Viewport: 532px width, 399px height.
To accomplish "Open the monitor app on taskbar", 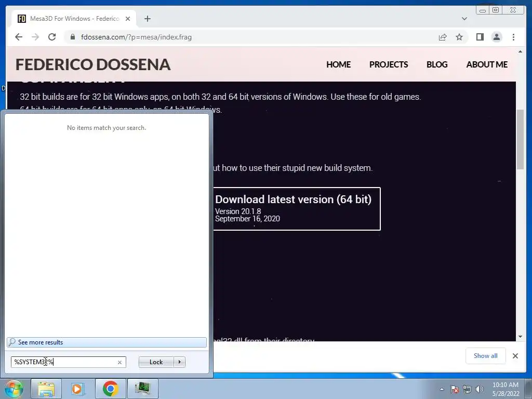I will point(142,389).
